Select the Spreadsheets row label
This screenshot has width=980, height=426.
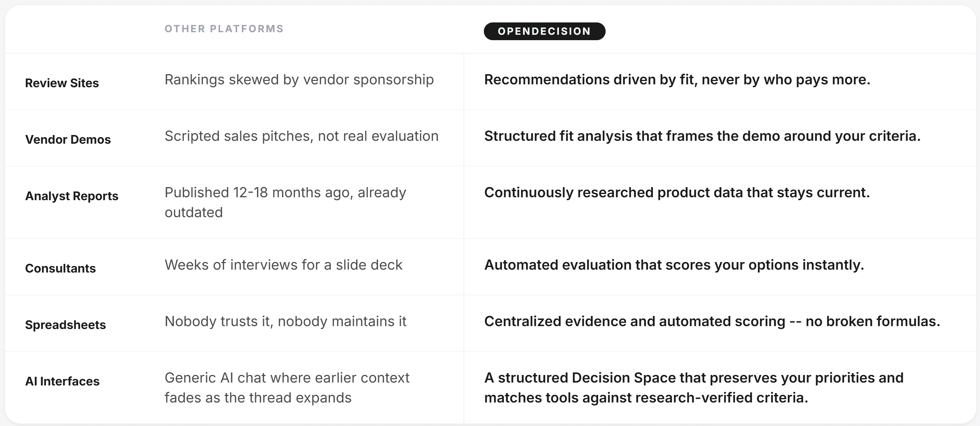tap(66, 325)
